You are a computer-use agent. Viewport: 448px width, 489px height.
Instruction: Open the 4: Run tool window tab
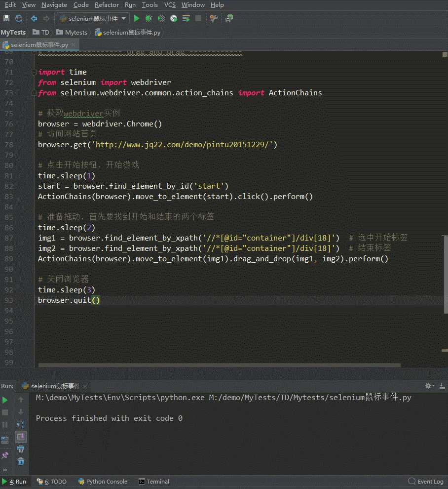14,482
